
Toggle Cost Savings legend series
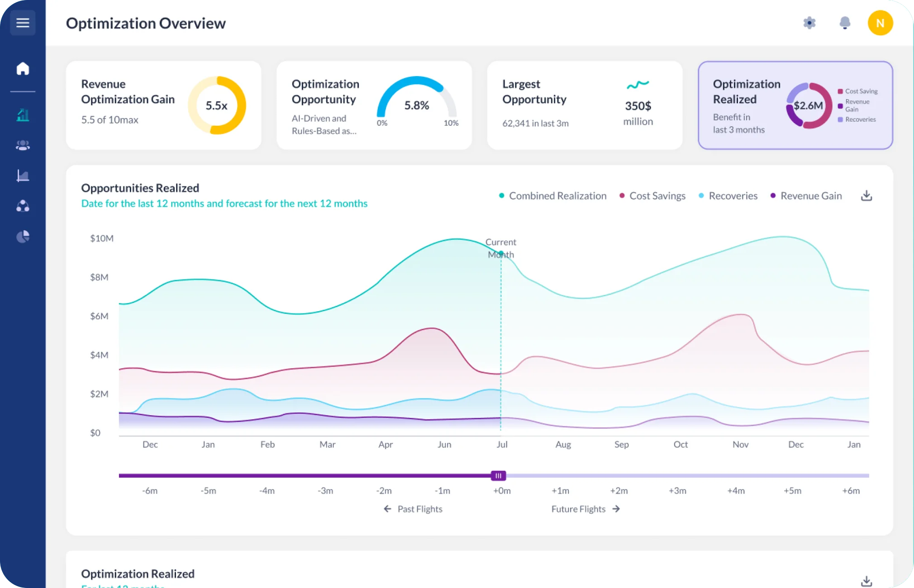[652, 196]
